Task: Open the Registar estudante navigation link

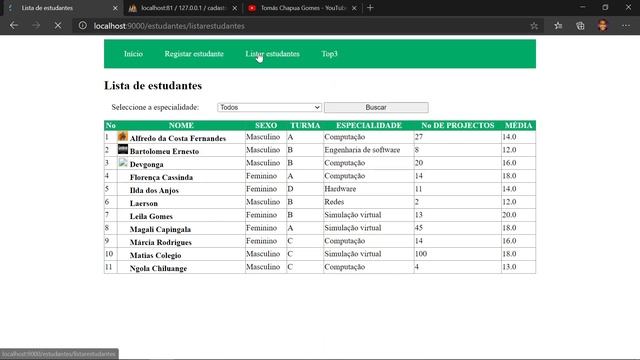Action: [194, 54]
